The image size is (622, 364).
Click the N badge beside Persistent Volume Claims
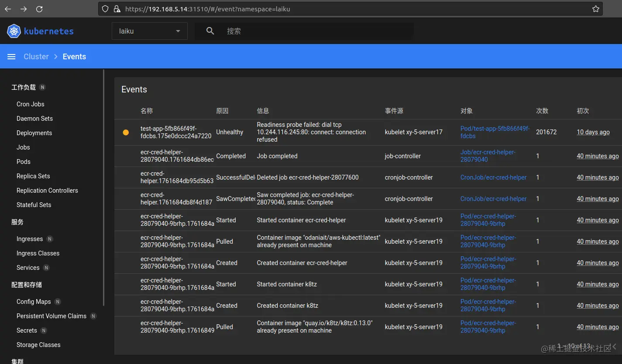(x=93, y=316)
